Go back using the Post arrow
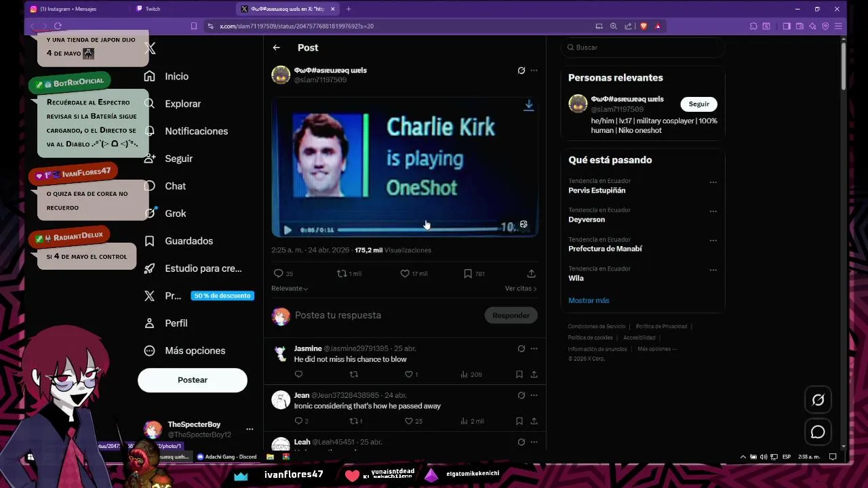The image size is (868, 488). [x=276, y=47]
